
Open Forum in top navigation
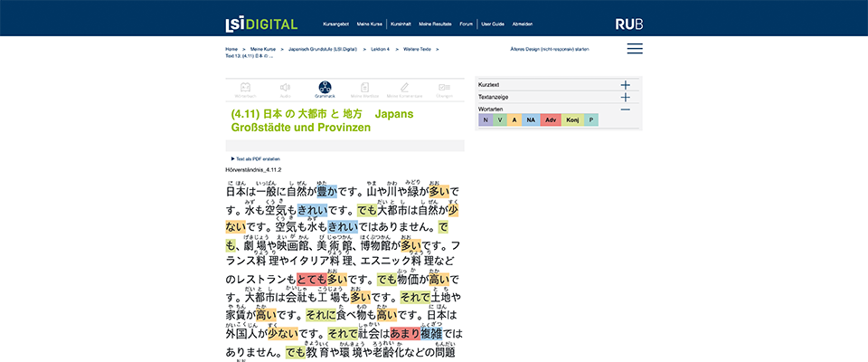(x=466, y=24)
